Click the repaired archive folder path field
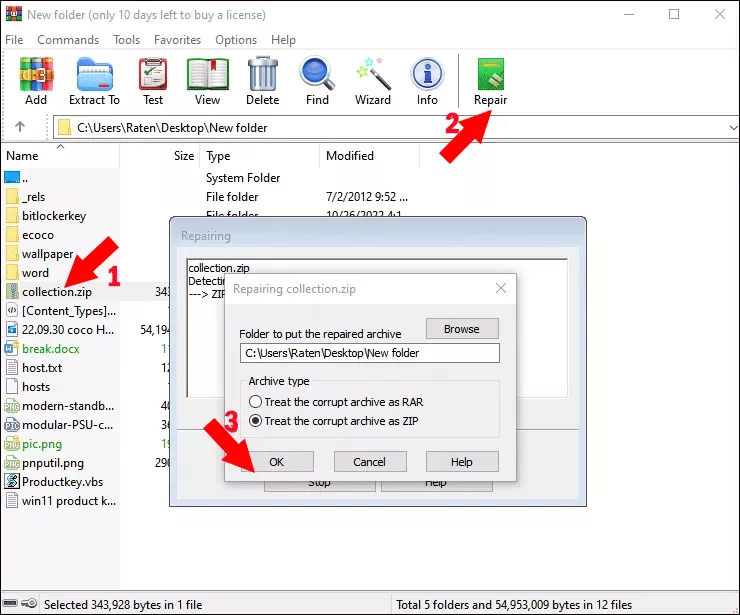 click(368, 353)
